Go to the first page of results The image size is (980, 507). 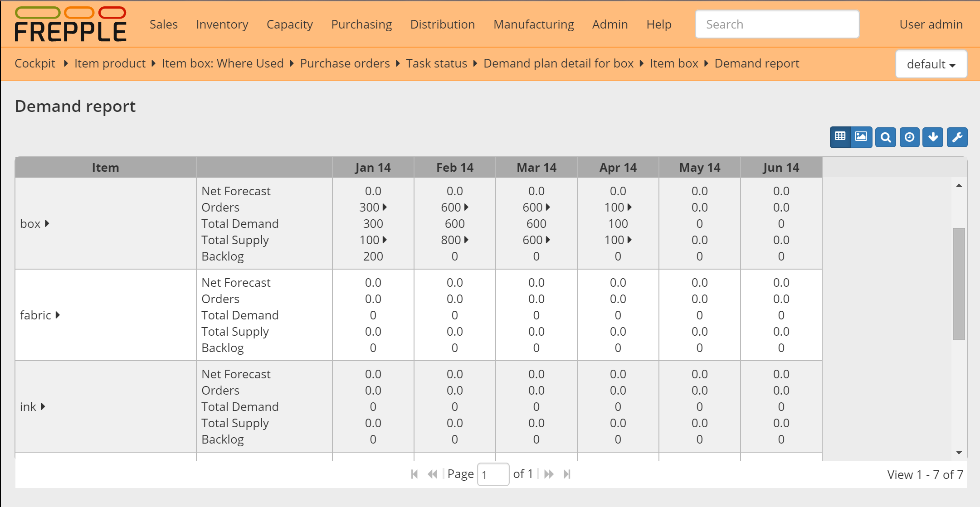[414, 474]
